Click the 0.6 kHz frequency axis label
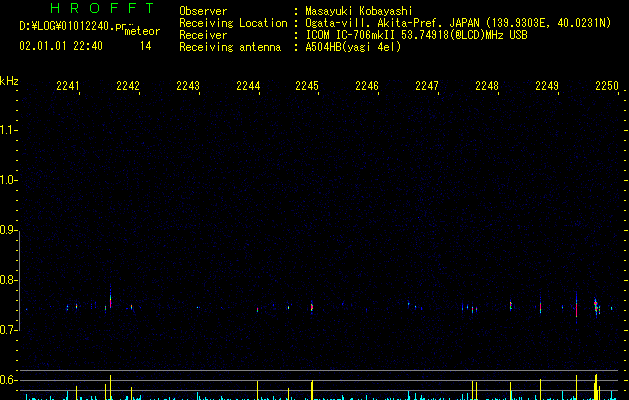The image size is (629, 400). click(x=8, y=380)
